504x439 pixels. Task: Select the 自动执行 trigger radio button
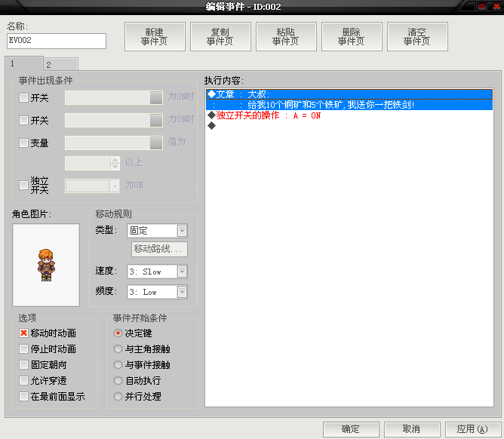(118, 380)
